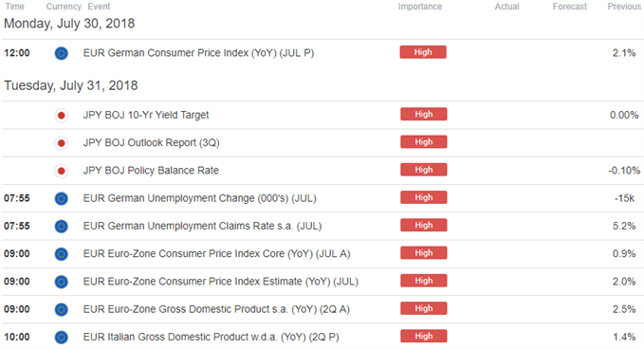Image resolution: width=644 pixels, height=349 pixels.
Task: Click the High importance badge for BOJ Outlook Report
Action: click(x=423, y=142)
